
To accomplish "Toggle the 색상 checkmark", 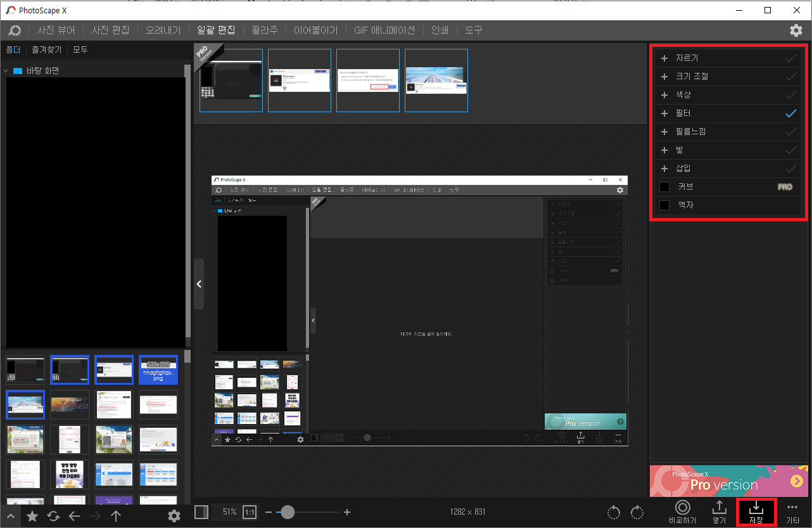I will [790, 95].
